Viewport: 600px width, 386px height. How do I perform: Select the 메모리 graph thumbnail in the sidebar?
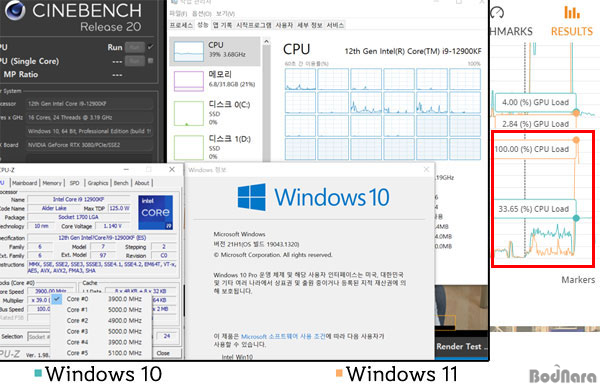point(189,81)
